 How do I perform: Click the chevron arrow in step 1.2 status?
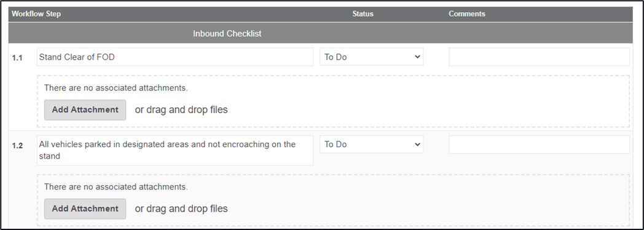[x=417, y=144]
